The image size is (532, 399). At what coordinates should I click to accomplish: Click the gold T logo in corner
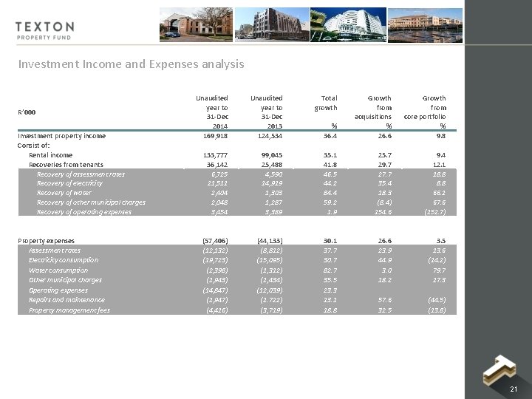point(499,370)
